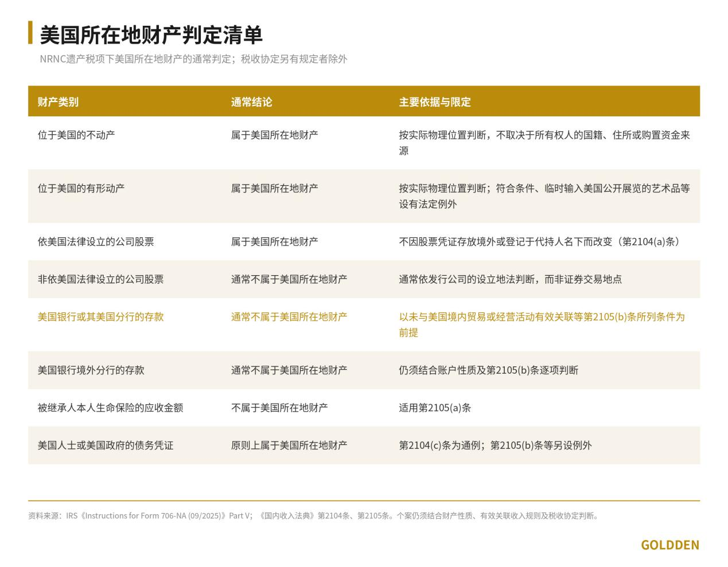Select the cell 非依美国法律设立的公司股票
Viewport: 728px width, 567px height.
(x=100, y=279)
